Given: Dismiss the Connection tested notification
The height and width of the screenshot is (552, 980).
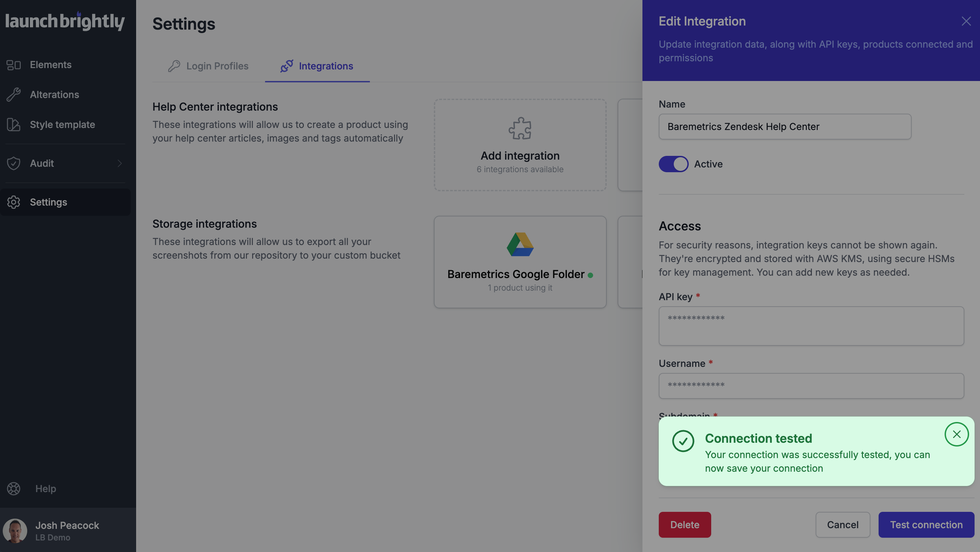Looking at the screenshot, I should pos(957,434).
